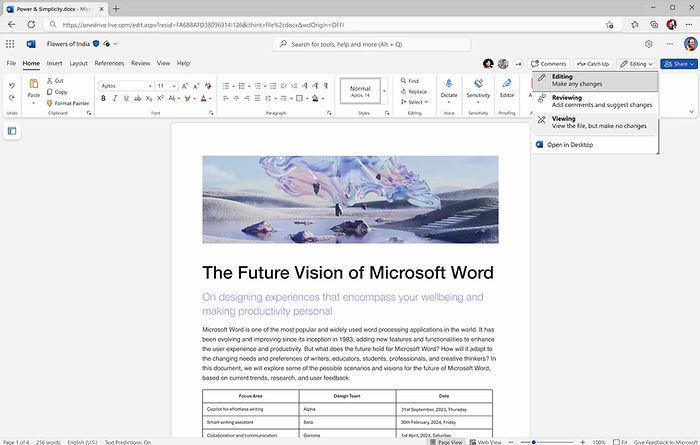Choose Viewing mode in the menu
The height and width of the screenshot is (445, 700).
coord(595,122)
